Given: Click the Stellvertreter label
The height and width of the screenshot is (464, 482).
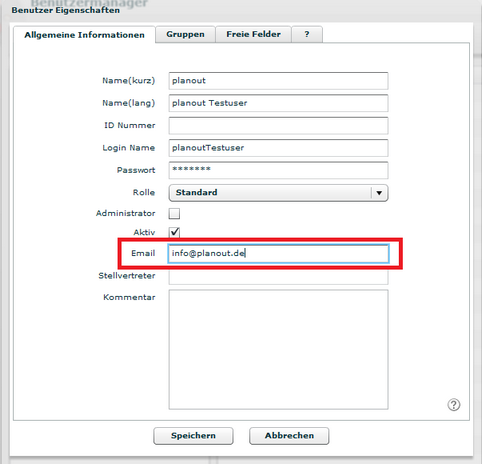Looking at the screenshot, I should 127,276.
